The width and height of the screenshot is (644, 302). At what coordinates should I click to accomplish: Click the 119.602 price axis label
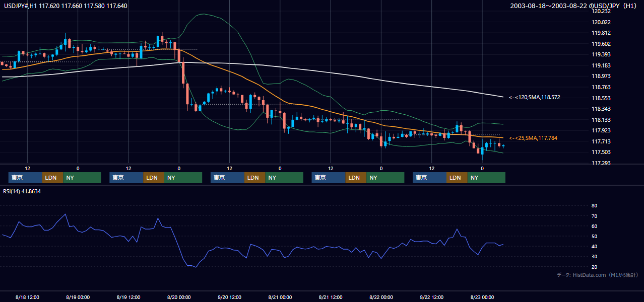(x=602, y=44)
